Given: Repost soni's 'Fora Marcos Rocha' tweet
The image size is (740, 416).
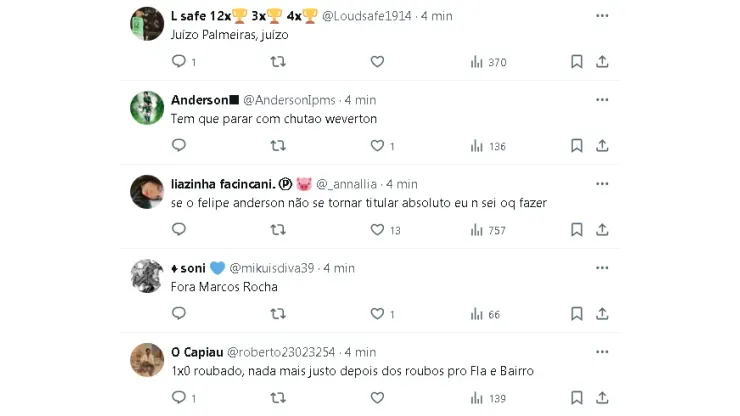Looking at the screenshot, I should 278,314.
